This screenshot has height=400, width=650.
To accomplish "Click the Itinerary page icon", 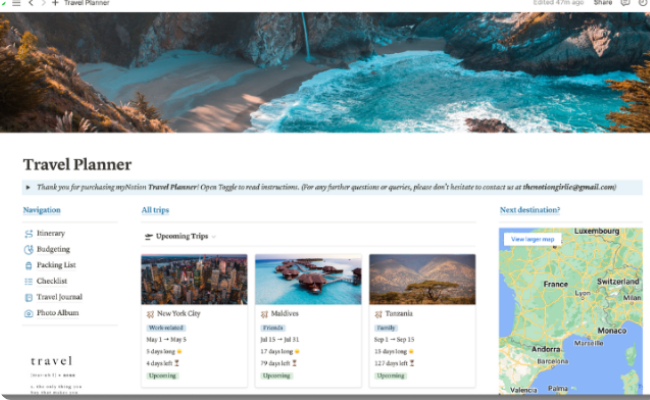I will point(28,234).
